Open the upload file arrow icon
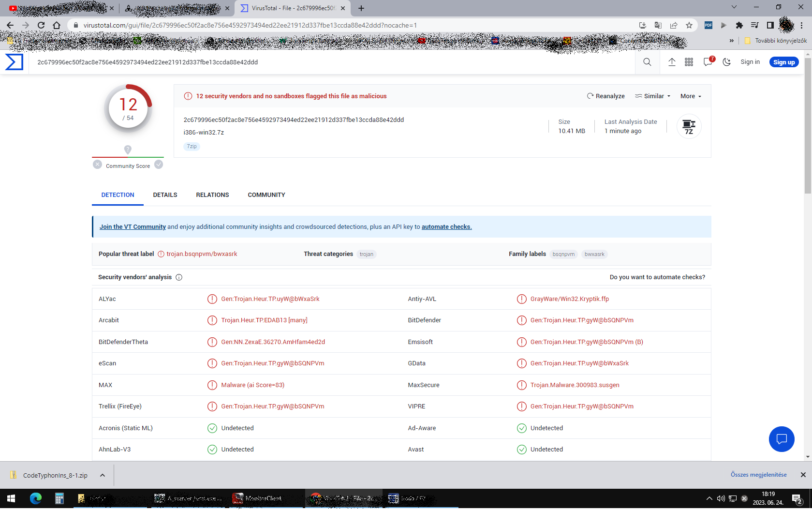This screenshot has width=812, height=511. tap(672, 62)
